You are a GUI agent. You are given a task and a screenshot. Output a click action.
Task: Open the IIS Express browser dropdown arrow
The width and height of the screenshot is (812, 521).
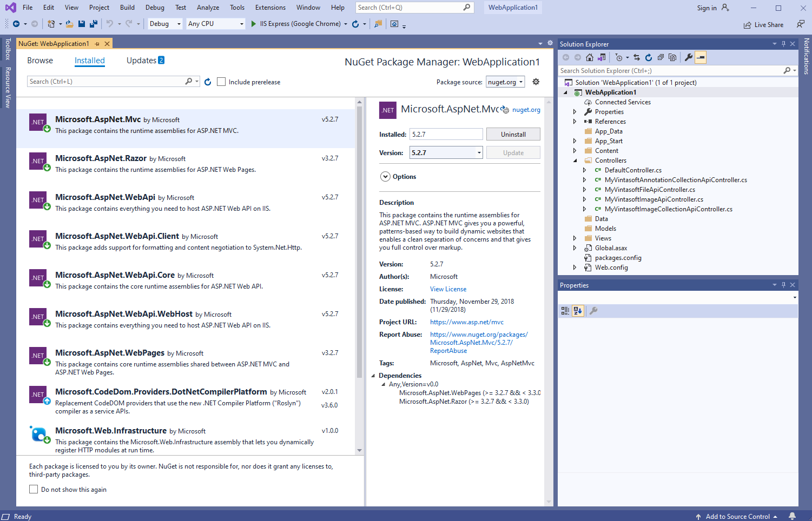(x=346, y=24)
